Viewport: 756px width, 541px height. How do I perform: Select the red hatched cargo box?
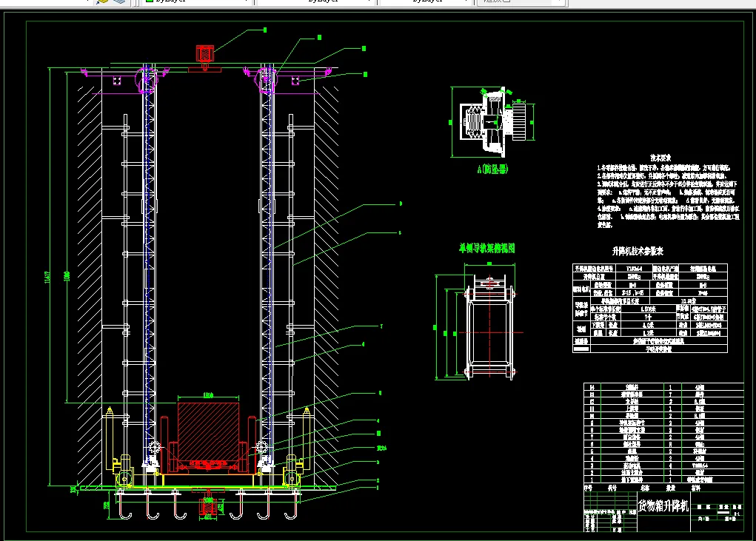coord(208,431)
